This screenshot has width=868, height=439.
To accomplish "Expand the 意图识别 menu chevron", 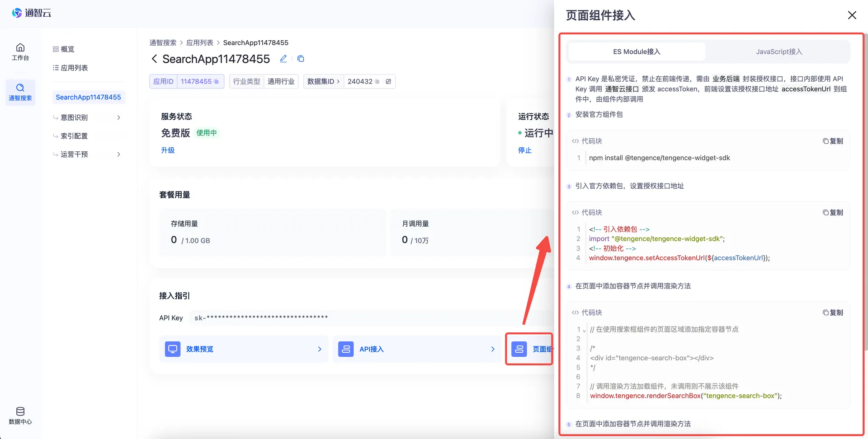I will click(x=118, y=117).
